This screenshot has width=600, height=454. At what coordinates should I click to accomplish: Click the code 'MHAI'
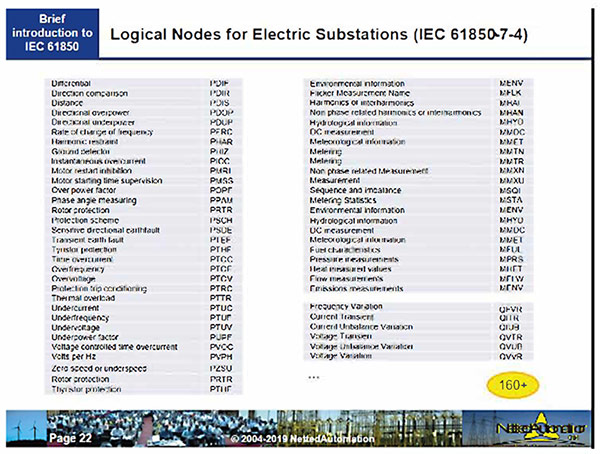510,103
